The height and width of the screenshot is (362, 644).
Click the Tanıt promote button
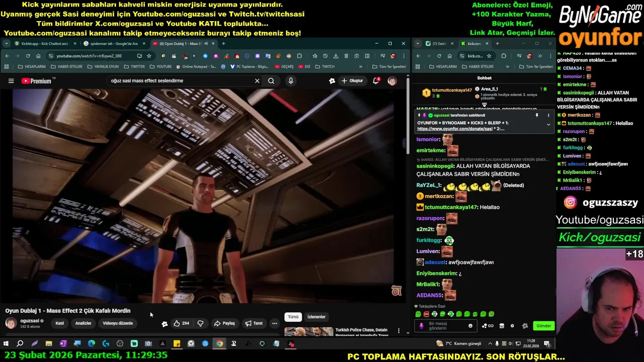pos(254,323)
